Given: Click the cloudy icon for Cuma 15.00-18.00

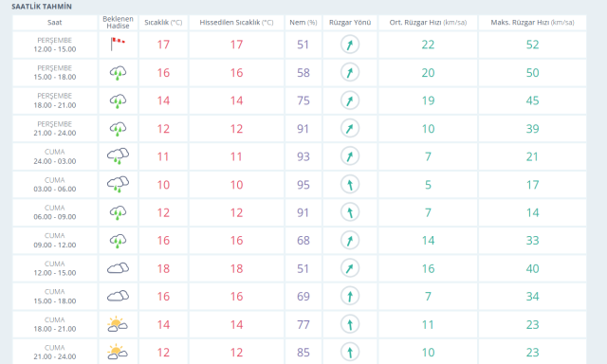Looking at the screenshot, I should (118, 296).
